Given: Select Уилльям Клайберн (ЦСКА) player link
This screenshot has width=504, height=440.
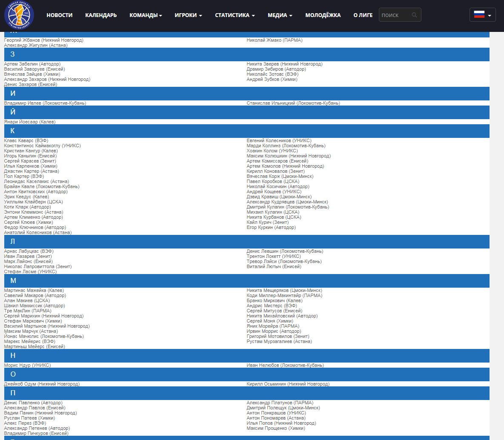Looking at the screenshot, I should pyautogui.click(x=34, y=202).
